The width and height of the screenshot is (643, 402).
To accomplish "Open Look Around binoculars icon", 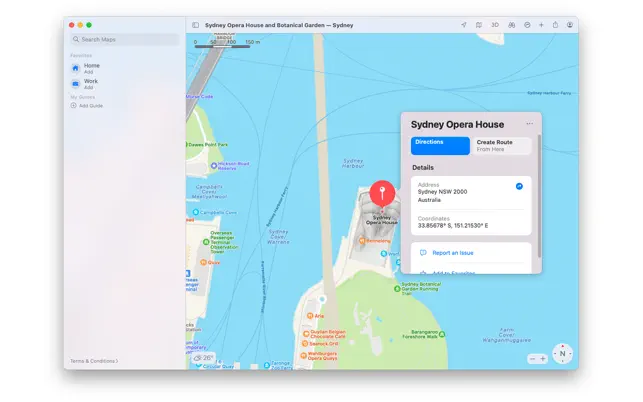I will coord(511,25).
